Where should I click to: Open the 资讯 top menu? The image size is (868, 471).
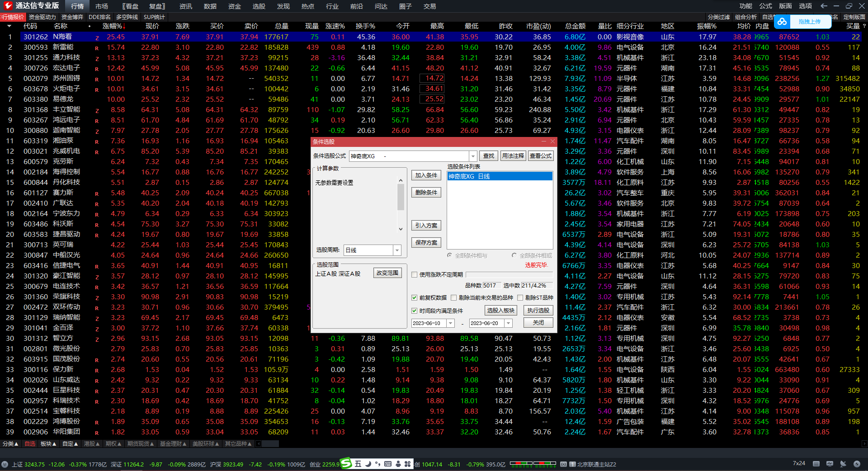point(186,6)
